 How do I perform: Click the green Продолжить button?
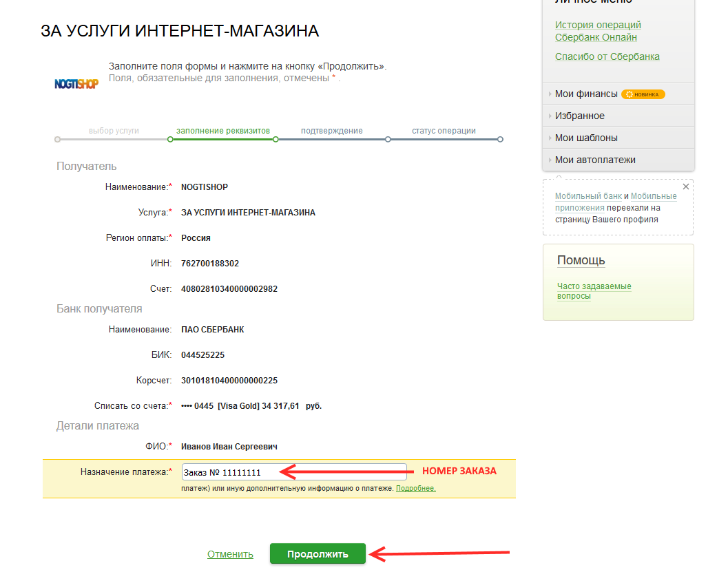(x=318, y=554)
